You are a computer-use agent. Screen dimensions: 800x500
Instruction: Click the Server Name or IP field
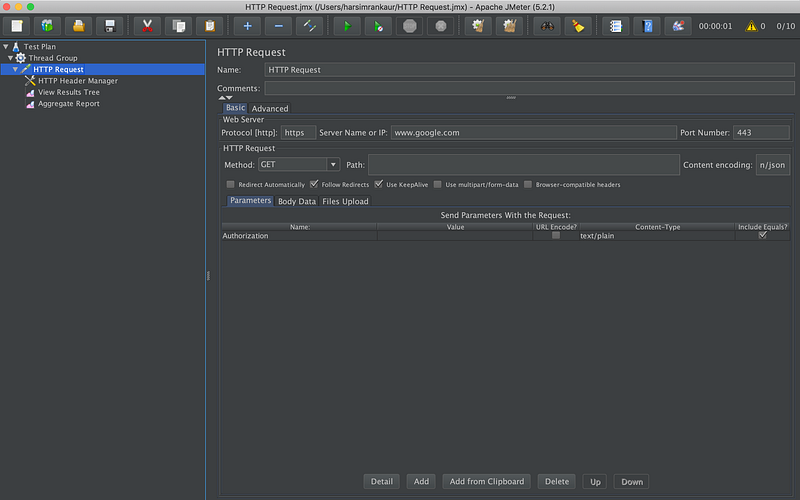point(533,132)
